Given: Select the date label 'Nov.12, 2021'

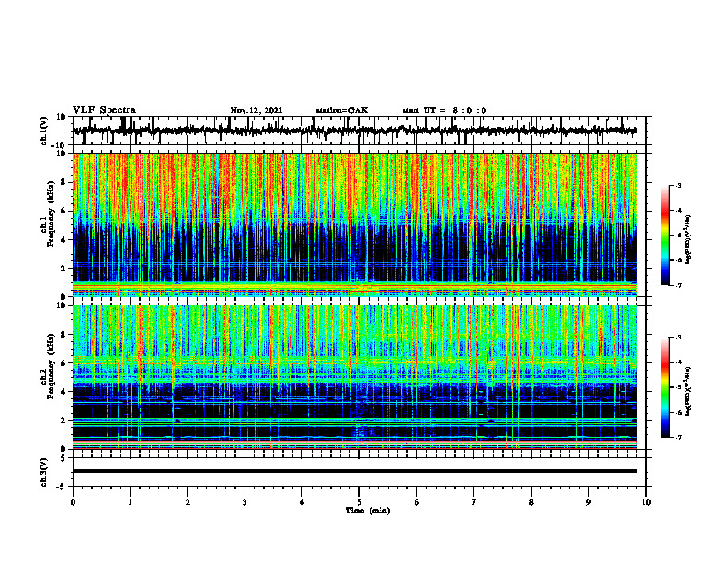Looking at the screenshot, I should click(256, 110).
